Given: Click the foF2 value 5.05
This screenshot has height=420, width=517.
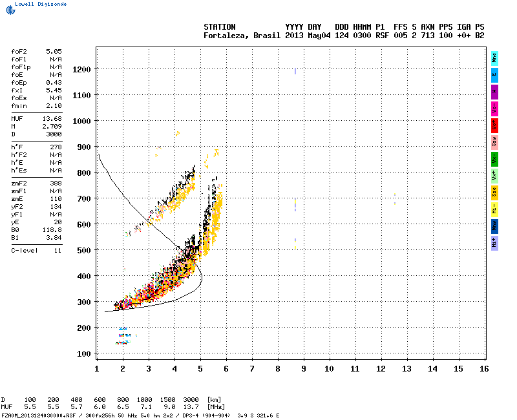Looking at the screenshot, I should (x=54, y=52).
